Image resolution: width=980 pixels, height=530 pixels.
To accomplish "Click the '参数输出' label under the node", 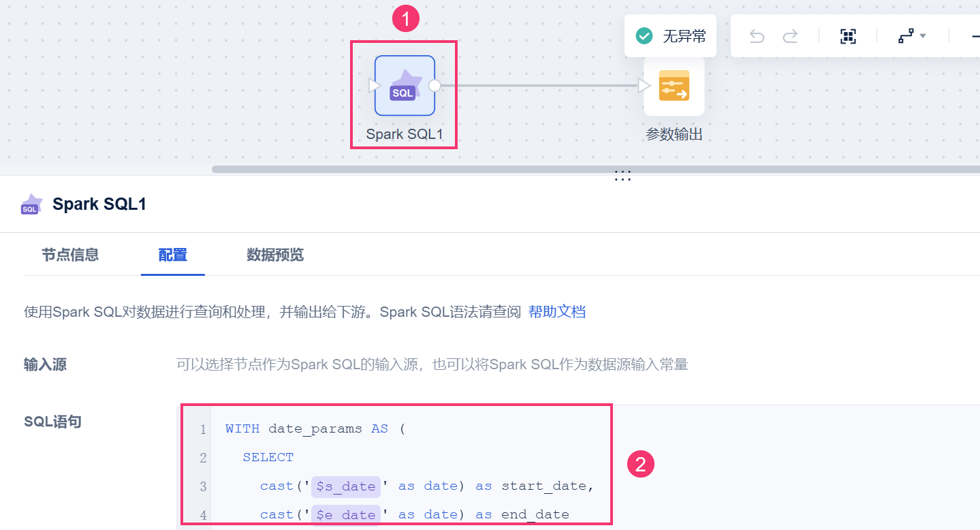I will pyautogui.click(x=674, y=134).
